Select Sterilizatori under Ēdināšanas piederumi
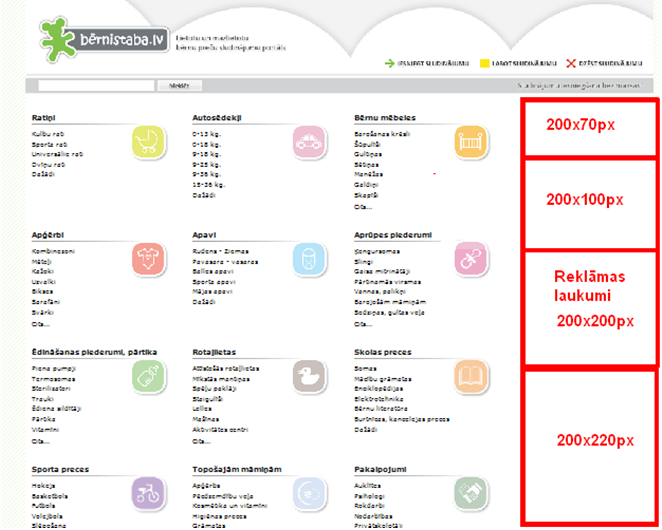This screenshot has height=530, width=662. [x=51, y=389]
